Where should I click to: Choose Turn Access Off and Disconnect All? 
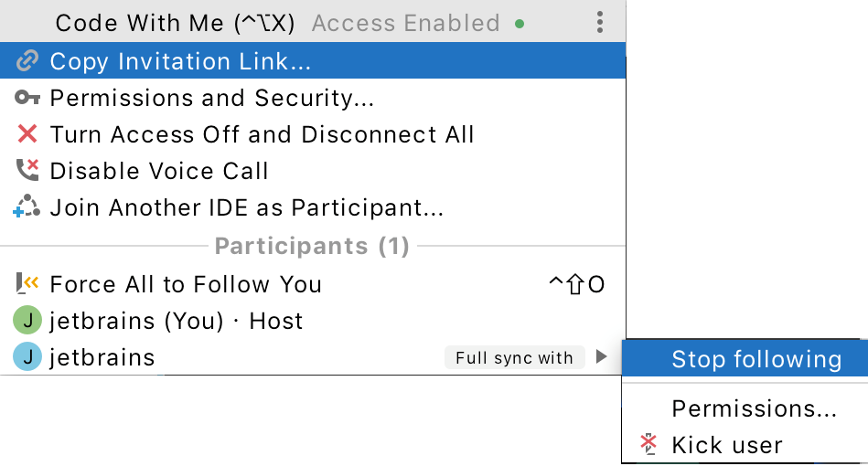(x=262, y=134)
